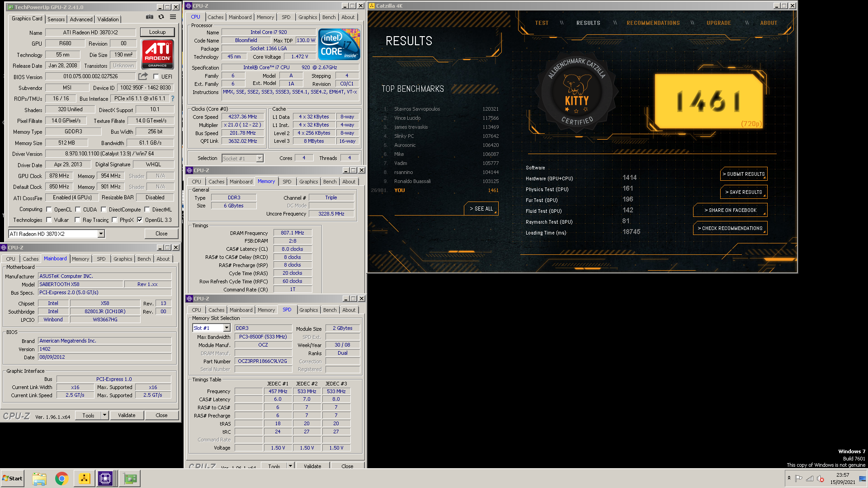The width and height of the screenshot is (868, 488).
Task: Take a GPU-Z screenshot with camera icon
Action: click(x=150, y=17)
